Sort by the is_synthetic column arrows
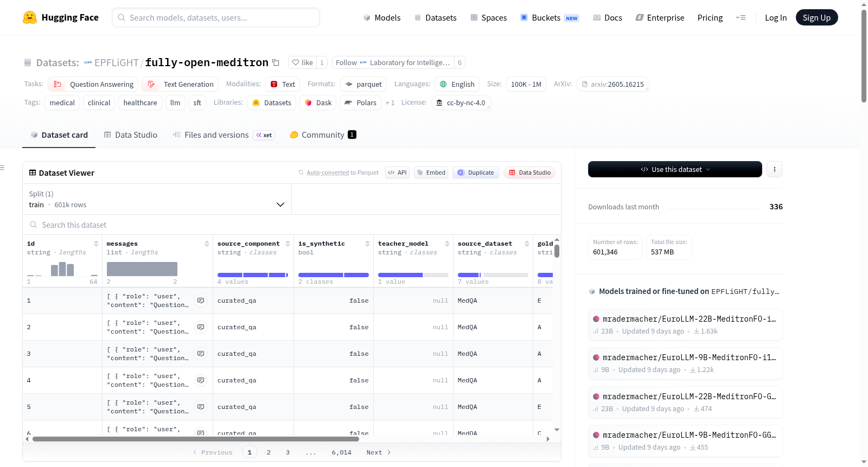The height and width of the screenshot is (467, 868). click(x=367, y=244)
